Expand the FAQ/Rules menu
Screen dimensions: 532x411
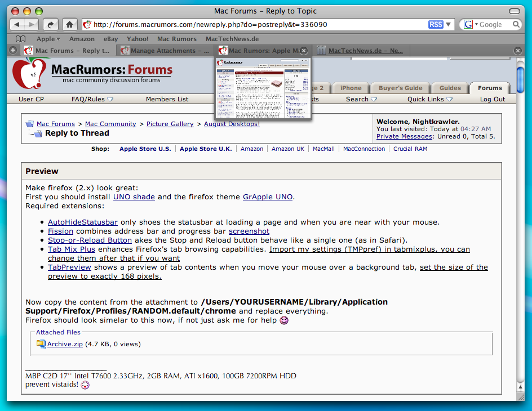92,99
